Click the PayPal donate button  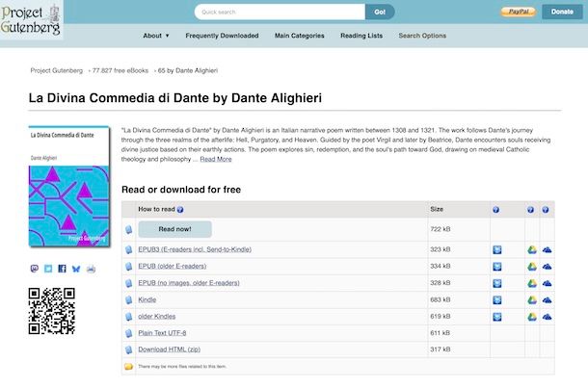click(x=519, y=12)
